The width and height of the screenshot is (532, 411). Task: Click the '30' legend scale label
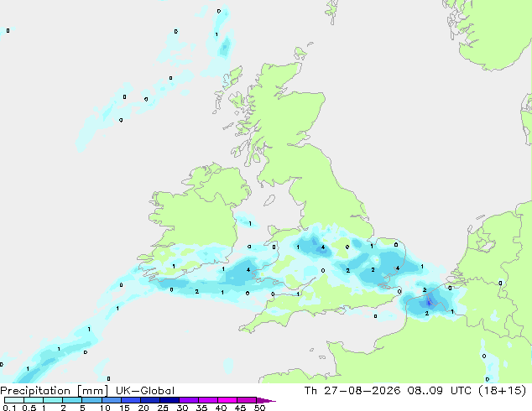pyautogui.click(x=182, y=408)
